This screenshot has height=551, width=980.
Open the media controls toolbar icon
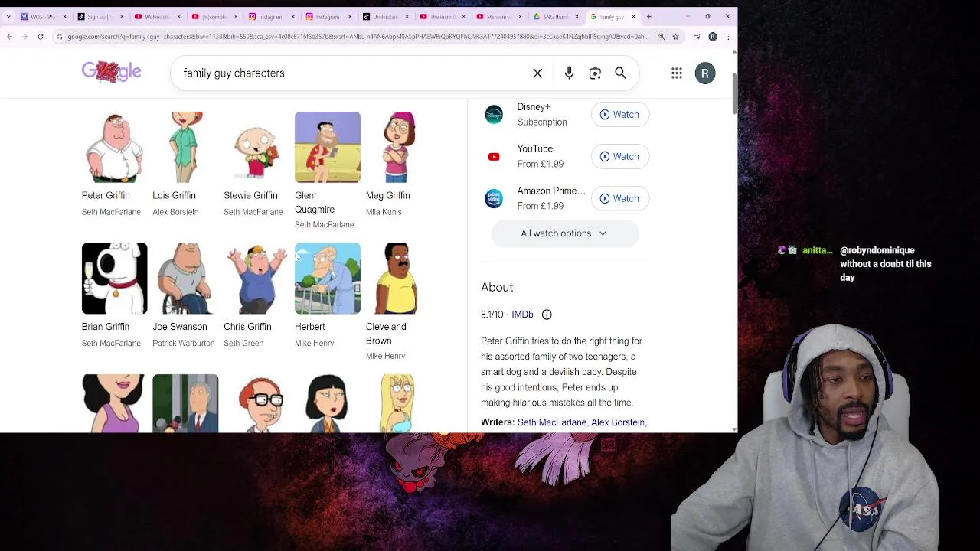point(697,37)
